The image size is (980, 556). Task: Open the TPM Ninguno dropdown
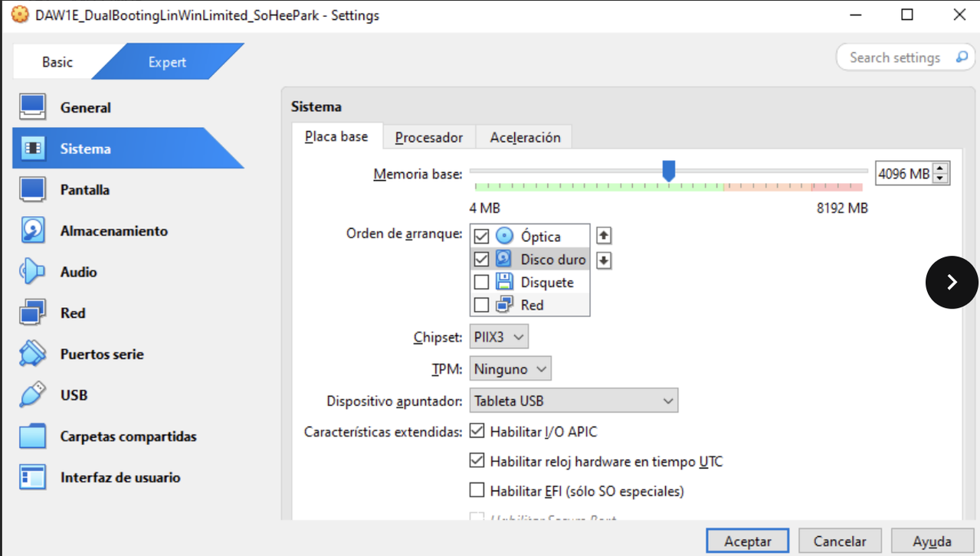[510, 369]
